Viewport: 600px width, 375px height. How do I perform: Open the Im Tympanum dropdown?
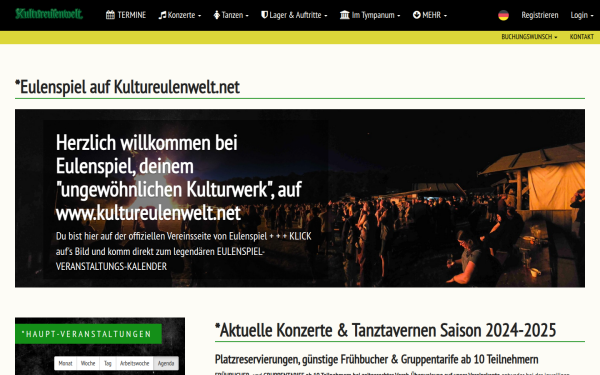click(370, 15)
